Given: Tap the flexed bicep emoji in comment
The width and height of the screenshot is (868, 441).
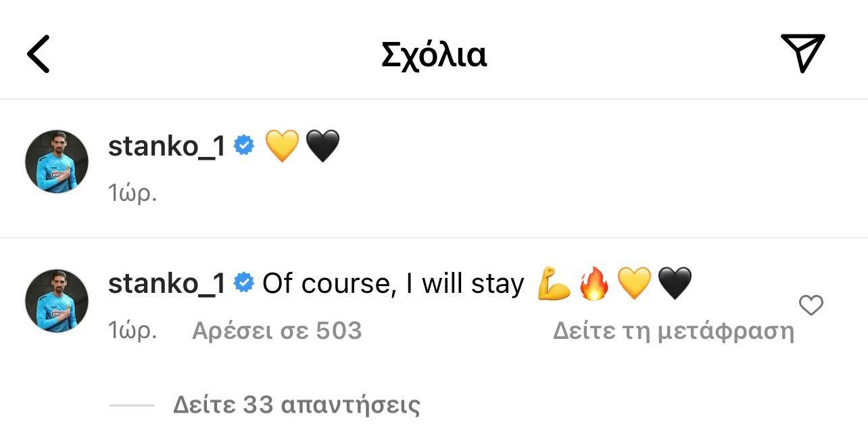Looking at the screenshot, I should [x=555, y=284].
